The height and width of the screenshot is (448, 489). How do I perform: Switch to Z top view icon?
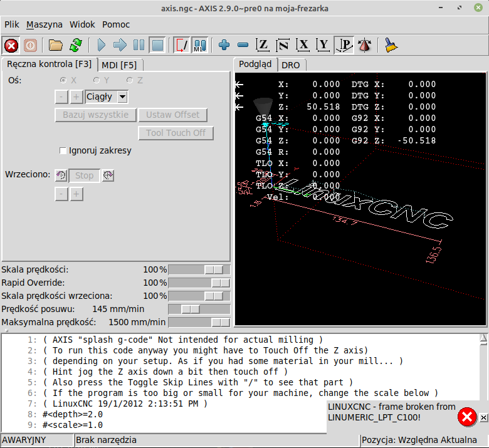pos(263,45)
